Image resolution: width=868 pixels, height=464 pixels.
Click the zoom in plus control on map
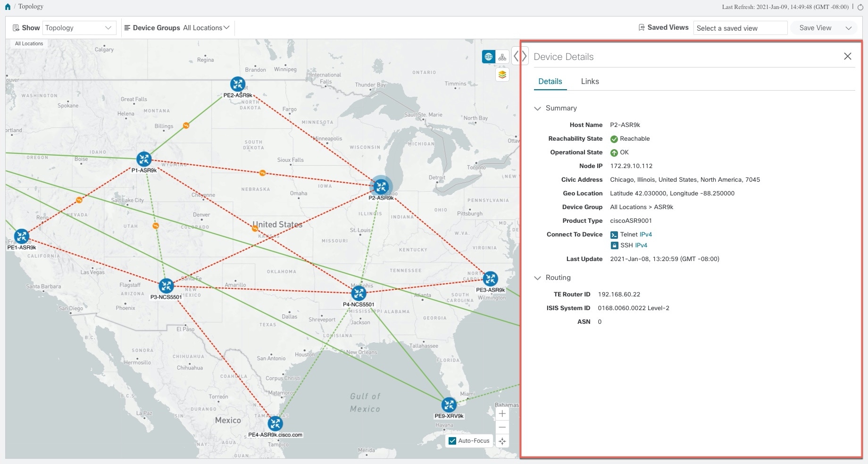502,413
